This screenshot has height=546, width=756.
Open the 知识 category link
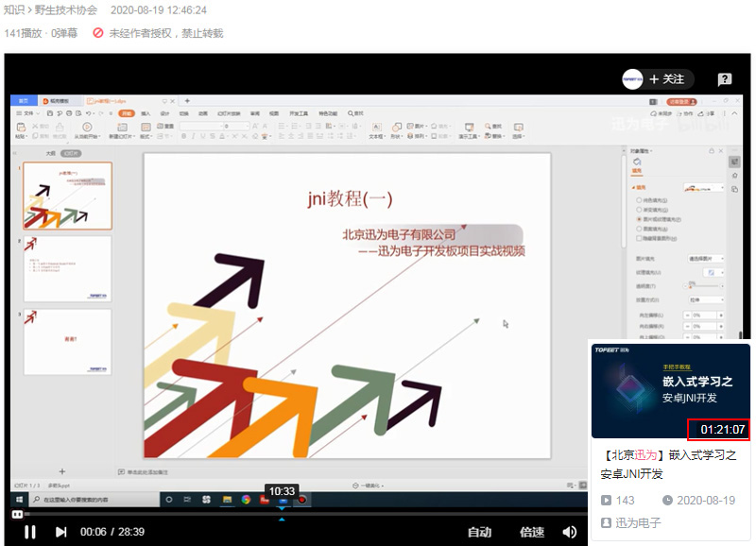tap(14, 10)
